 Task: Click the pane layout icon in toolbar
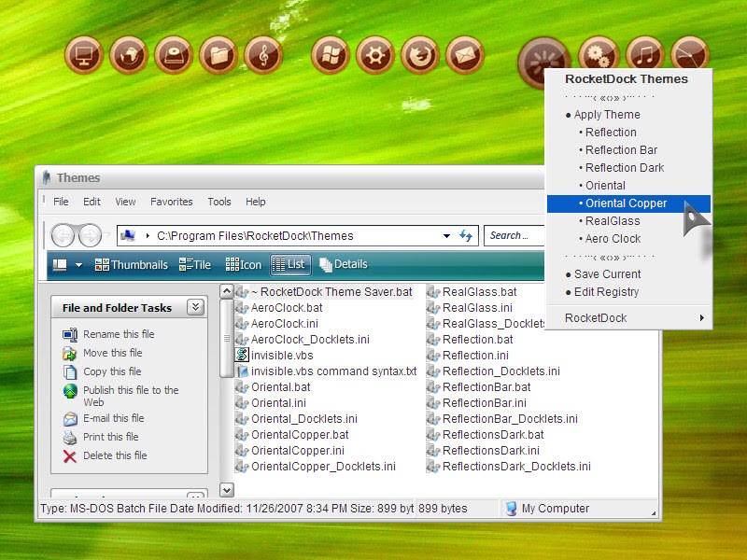point(60,265)
